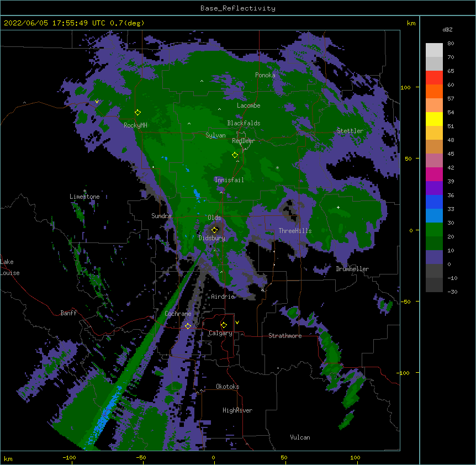Screen dimensions: 476x465
Task: Click the Calgary city label
Action: pyautogui.click(x=220, y=333)
